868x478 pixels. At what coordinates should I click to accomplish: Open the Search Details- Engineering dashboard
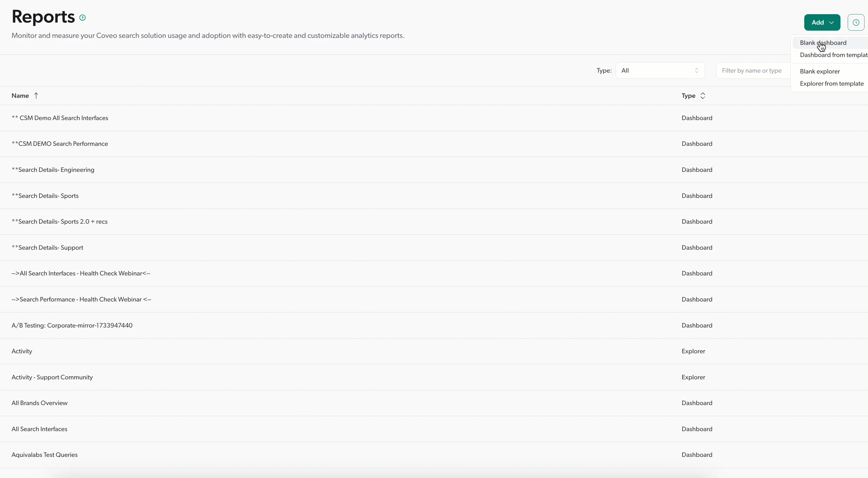click(53, 170)
